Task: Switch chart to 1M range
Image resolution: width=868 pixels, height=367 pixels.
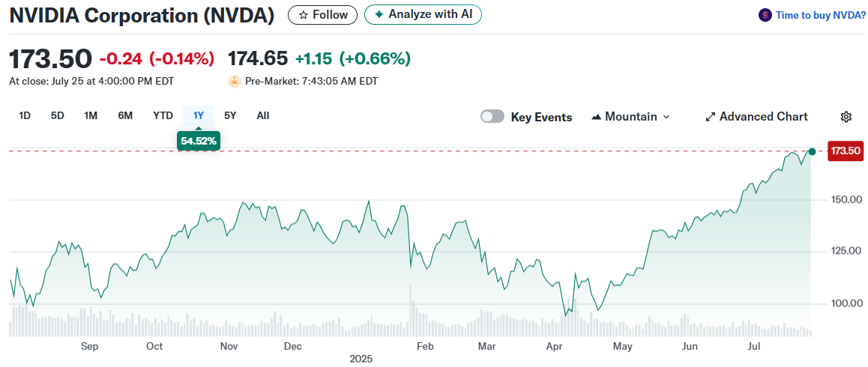Action: pos(91,115)
